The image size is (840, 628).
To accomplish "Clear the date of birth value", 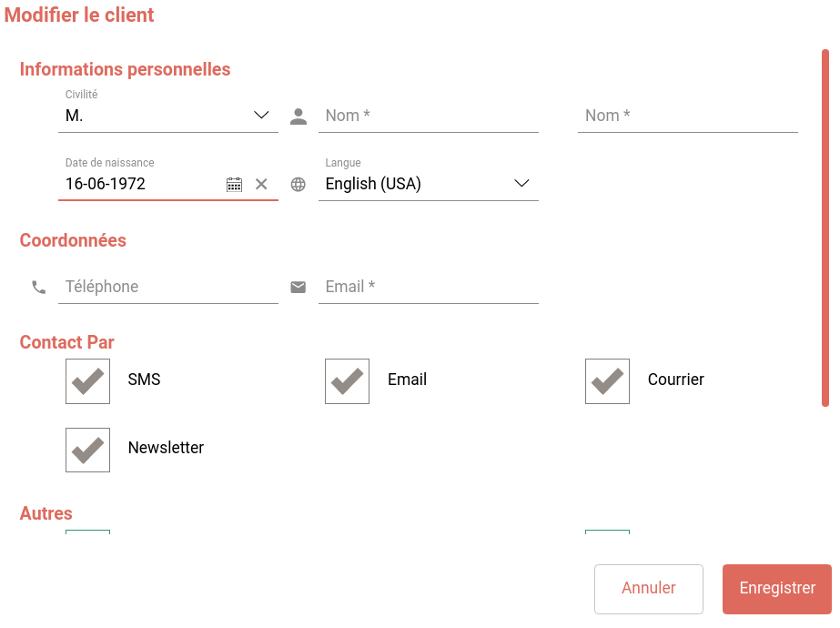I will [261, 185].
